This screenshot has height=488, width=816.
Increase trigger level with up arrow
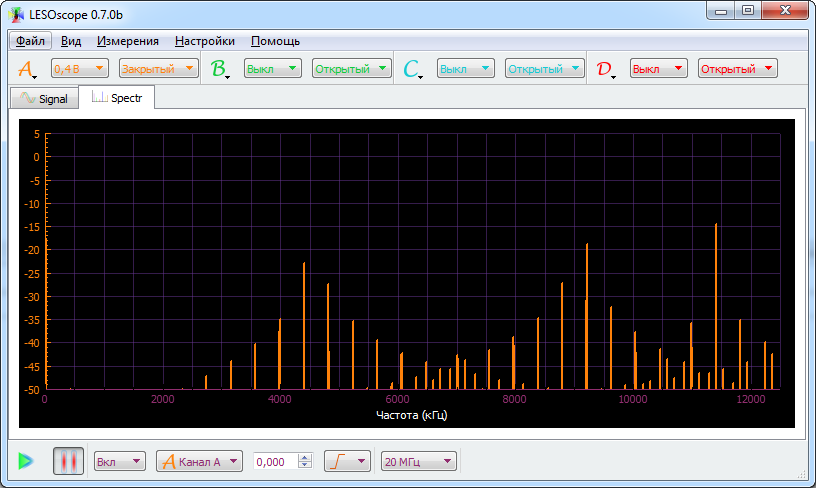pos(305,457)
